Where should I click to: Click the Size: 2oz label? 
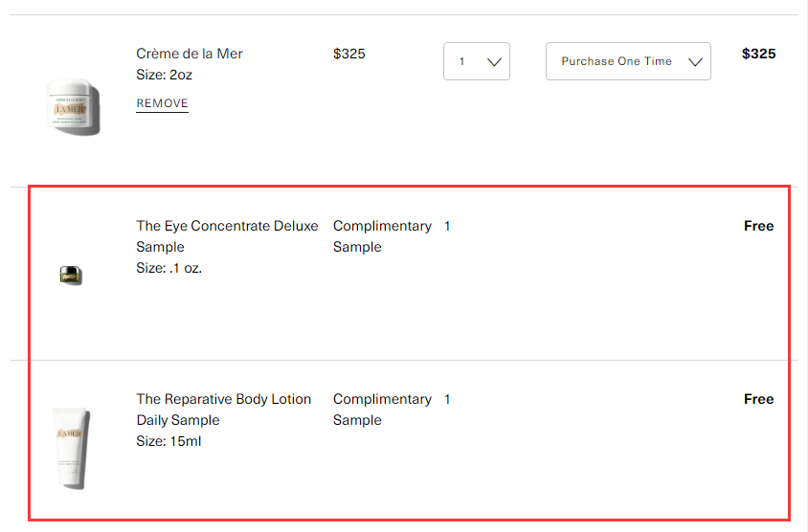(163, 75)
